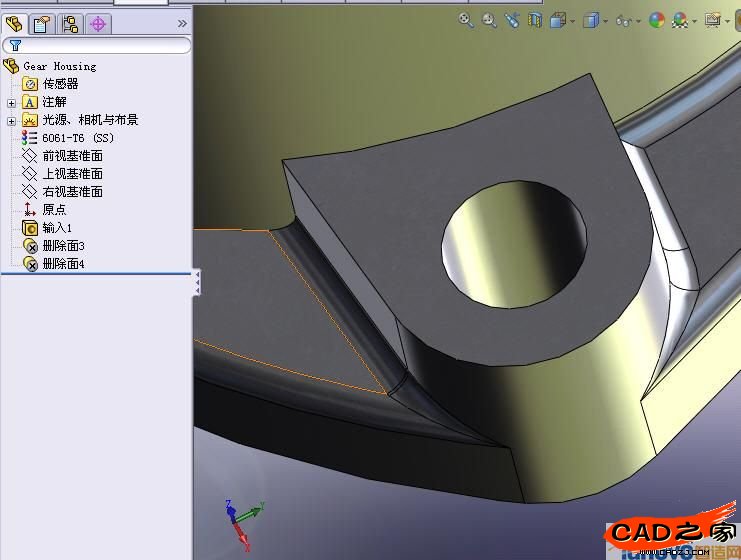Switch to the PropertyManager tab

(42, 24)
